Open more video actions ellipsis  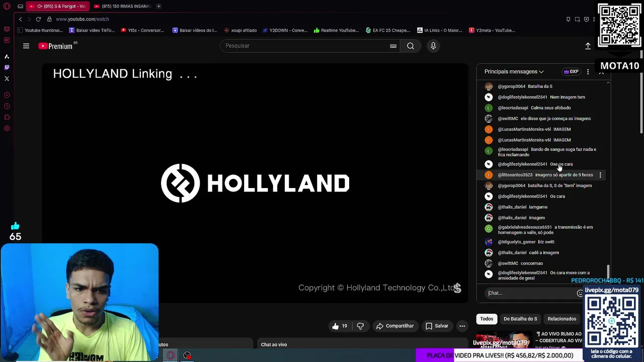pos(462,326)
